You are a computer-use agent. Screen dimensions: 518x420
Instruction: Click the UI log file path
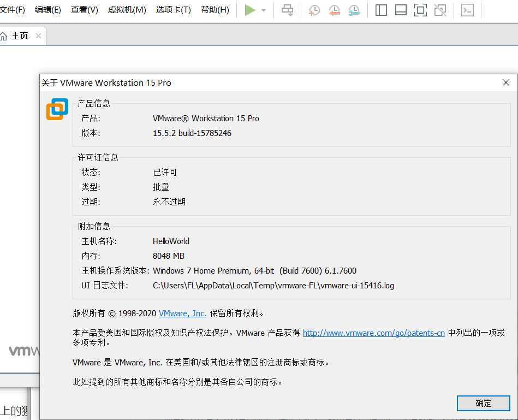point(273,286)
